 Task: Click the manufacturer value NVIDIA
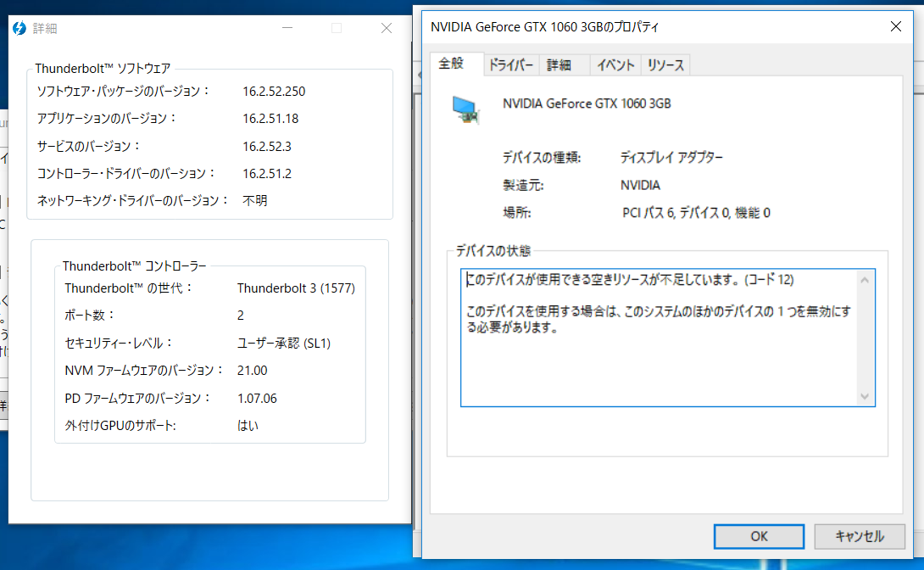point(640,185)
